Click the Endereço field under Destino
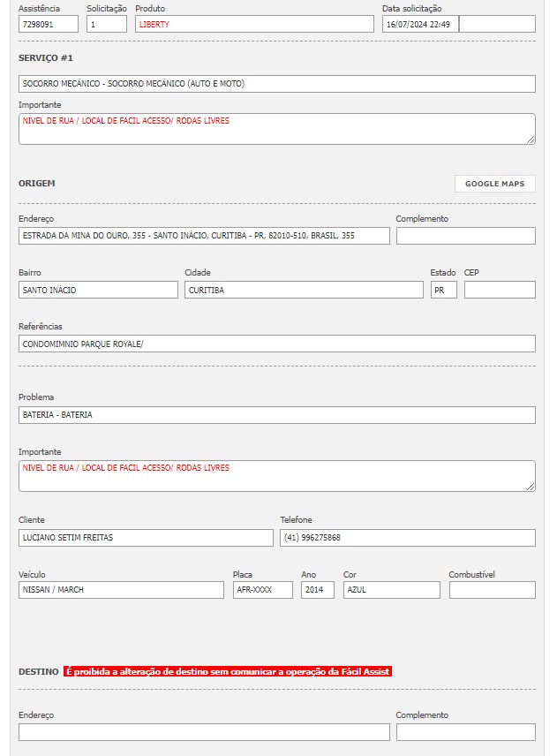Viewport: 557px width, 756px height. click(204, 732)
